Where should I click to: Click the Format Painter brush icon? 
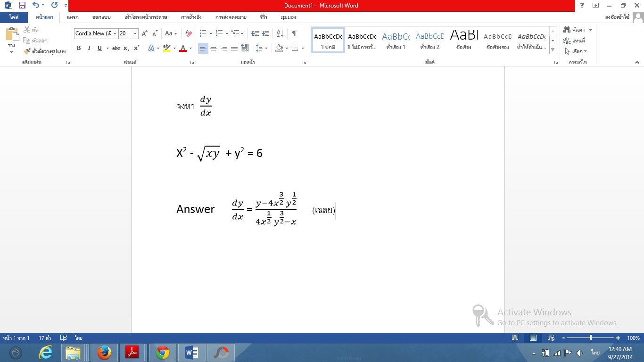pyautogui.click(x=27, y=51)
